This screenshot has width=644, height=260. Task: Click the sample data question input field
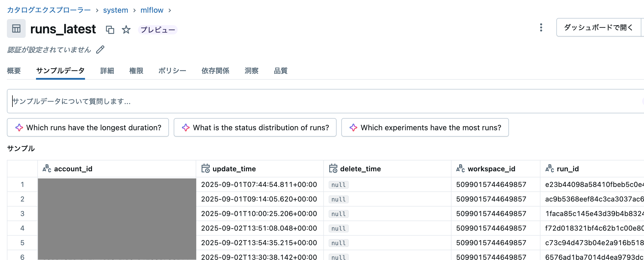click(159, 101)
